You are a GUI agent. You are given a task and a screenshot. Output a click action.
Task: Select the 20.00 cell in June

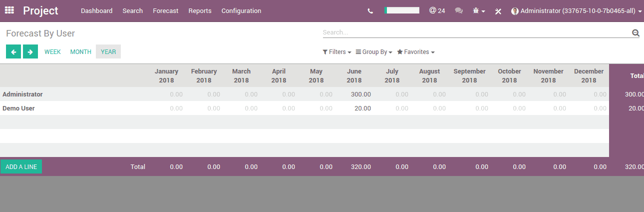pos(362,108)
